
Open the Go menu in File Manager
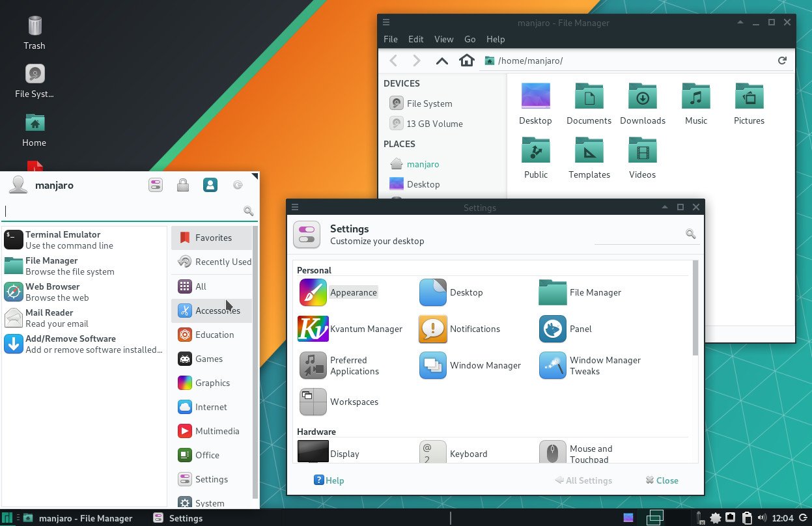coord(469,39)
